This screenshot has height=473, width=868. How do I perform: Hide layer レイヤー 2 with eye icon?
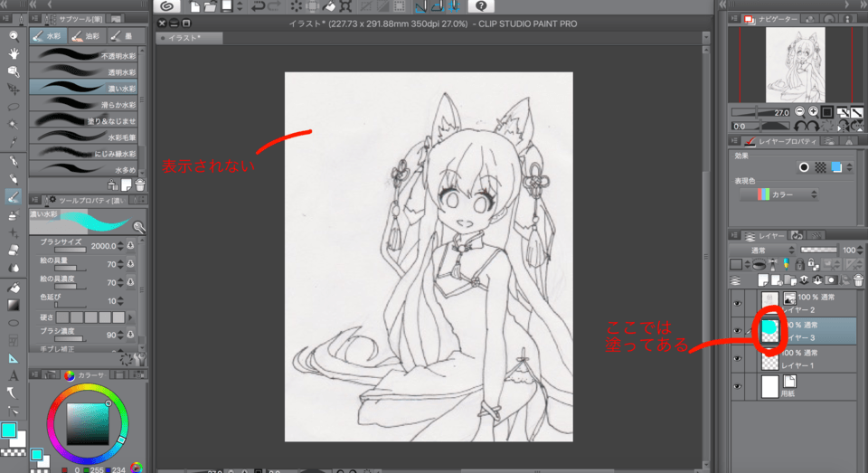(x=738, y=304)
